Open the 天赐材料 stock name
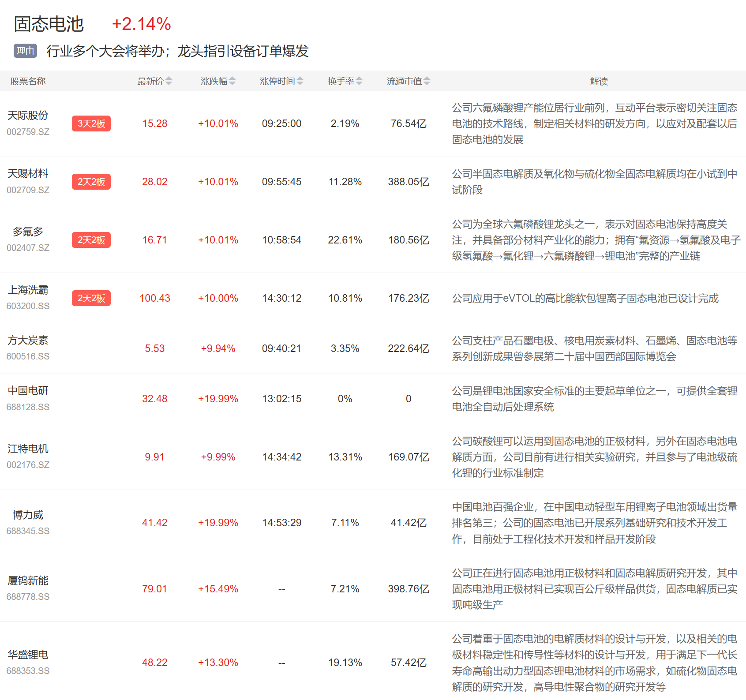The height and width of the screenshot is (700, 746). (x=28, y=173)
